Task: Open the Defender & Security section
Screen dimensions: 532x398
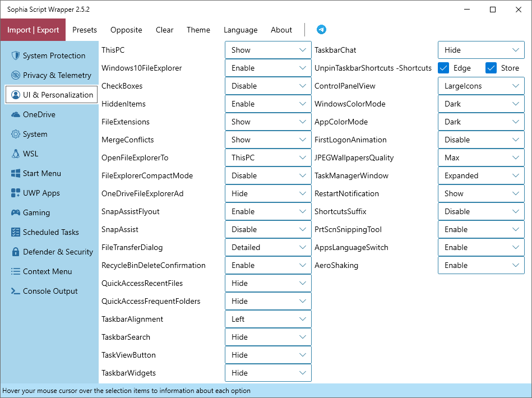Action: [x=52, y=252]
